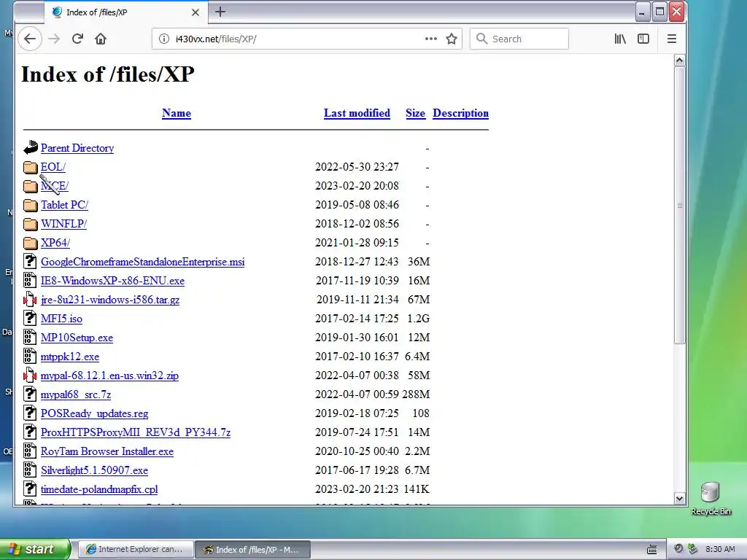
Task: Open a new tab with plus button
Action: (x=220, y=12)
